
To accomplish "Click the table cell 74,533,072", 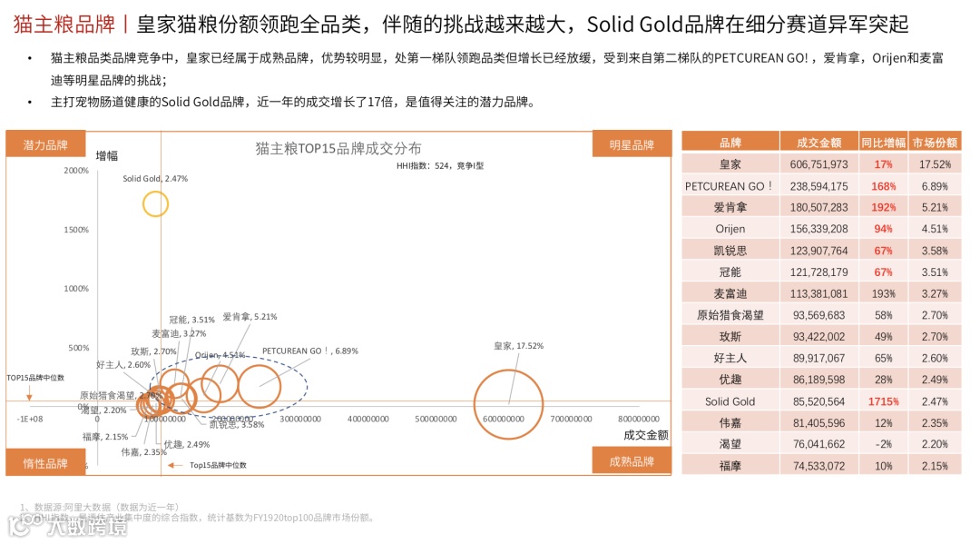I will [818, 466].
